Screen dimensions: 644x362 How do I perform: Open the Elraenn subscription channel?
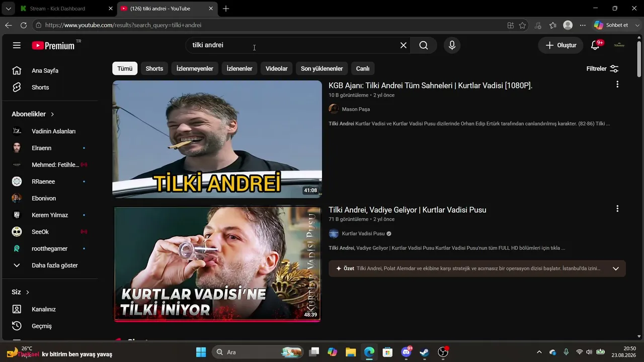pos(50,148)
